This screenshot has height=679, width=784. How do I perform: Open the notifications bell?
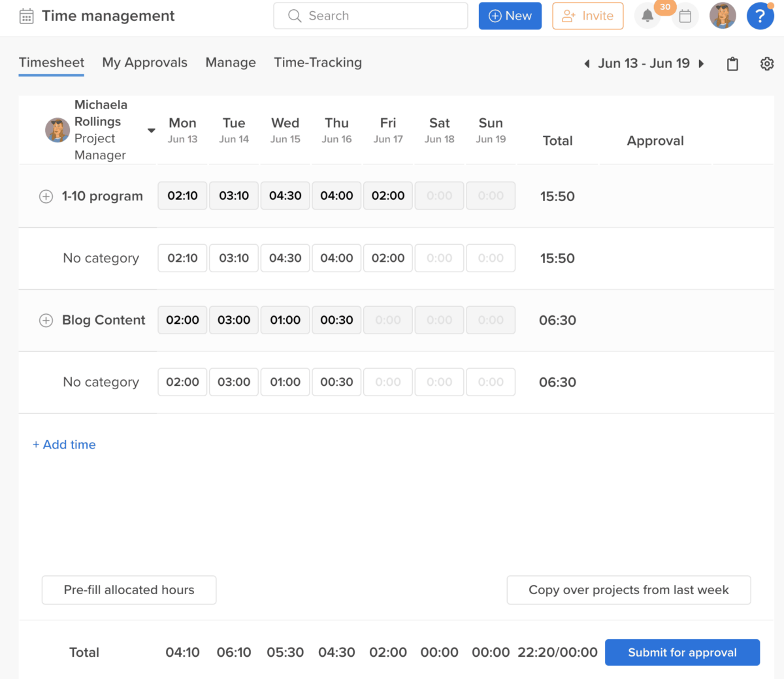point(647,16)
